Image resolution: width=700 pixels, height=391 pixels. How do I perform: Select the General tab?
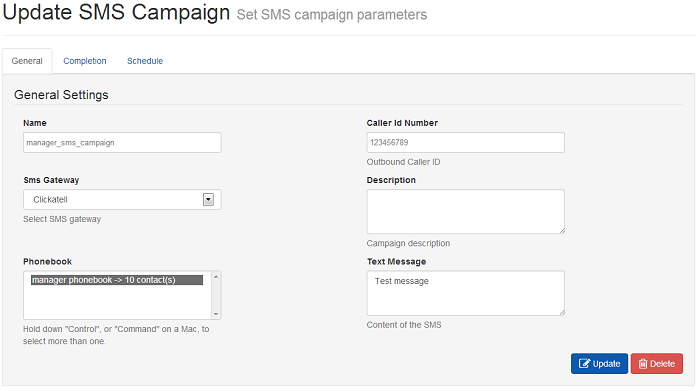point(27,61)
